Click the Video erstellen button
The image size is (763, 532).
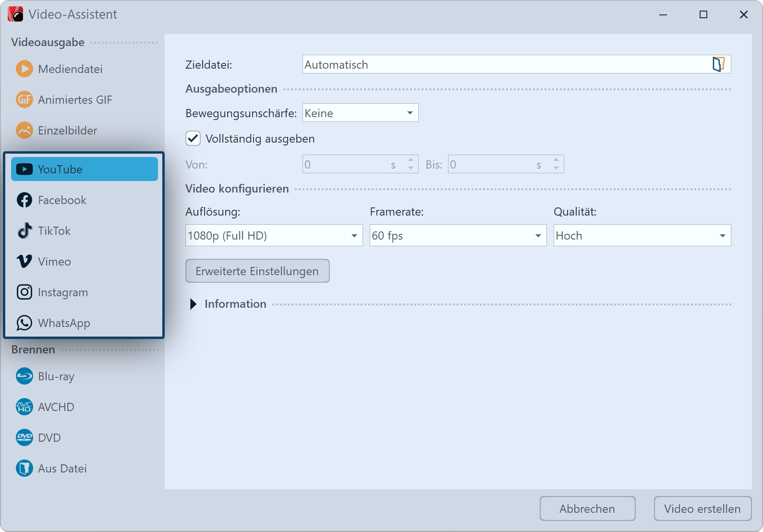[702, 509]
